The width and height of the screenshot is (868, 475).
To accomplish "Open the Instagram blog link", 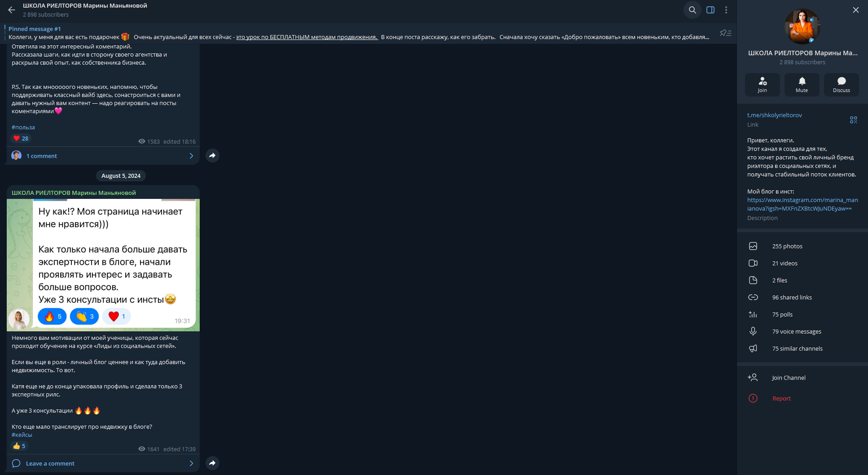I will tap(802, 204).
